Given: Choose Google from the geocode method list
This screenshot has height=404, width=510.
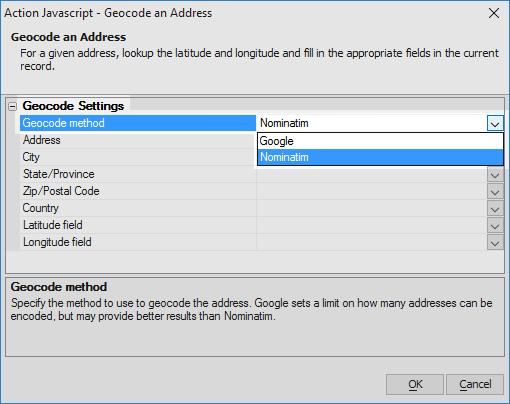Looking at the screenshot, I should [x=380, y=141].
